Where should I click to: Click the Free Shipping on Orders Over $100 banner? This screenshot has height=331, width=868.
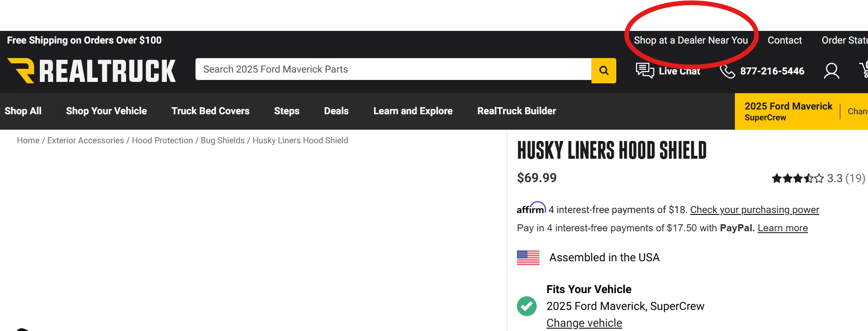tap(84, 40)
